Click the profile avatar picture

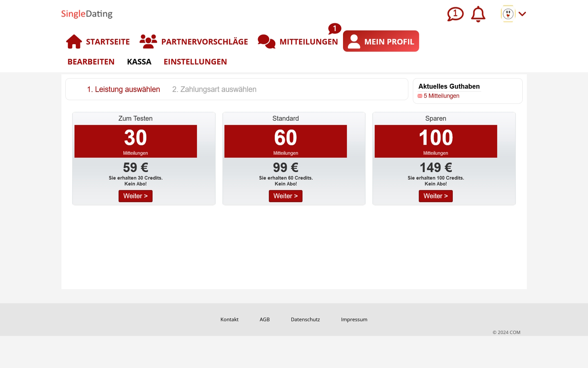(508, 13)
